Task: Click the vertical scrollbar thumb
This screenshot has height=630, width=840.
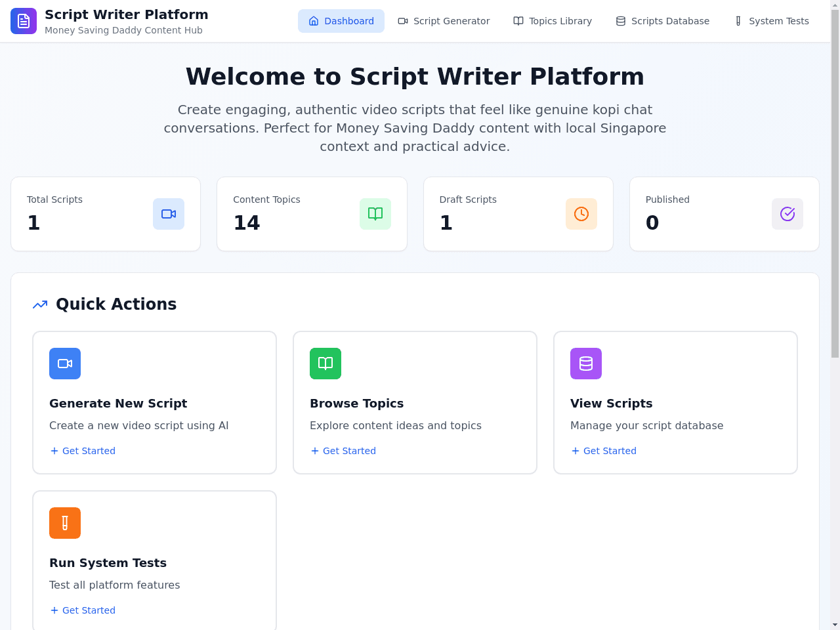Action: [835, 184]
